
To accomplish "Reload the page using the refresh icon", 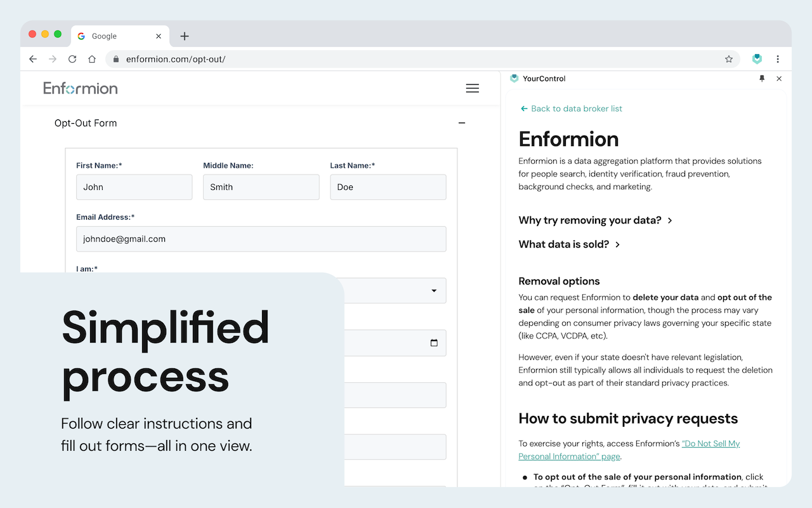I will (x=72, y=58).
